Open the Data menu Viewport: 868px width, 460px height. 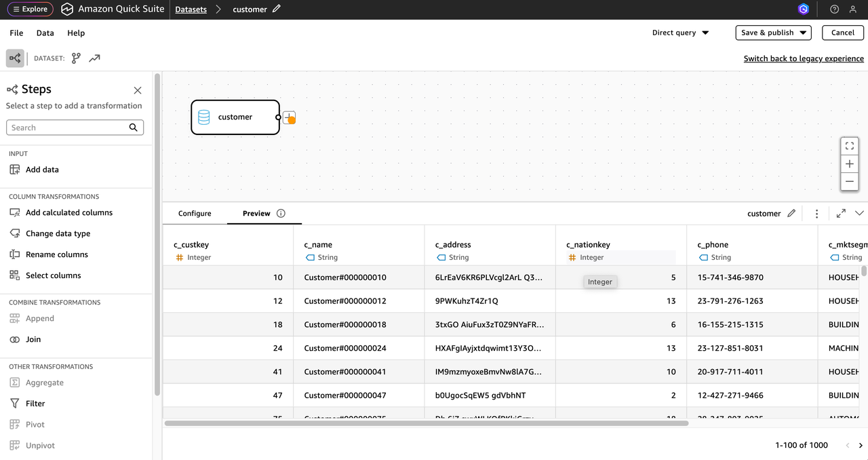point(45,33)
